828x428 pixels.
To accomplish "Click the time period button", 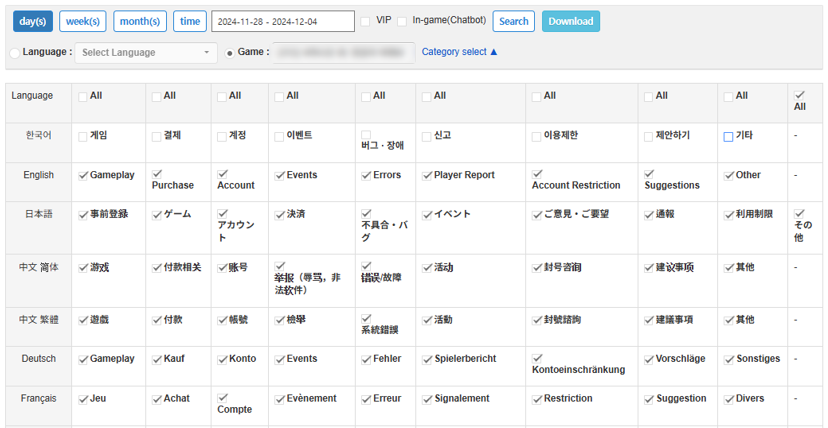I will click(x=189, y=21).
